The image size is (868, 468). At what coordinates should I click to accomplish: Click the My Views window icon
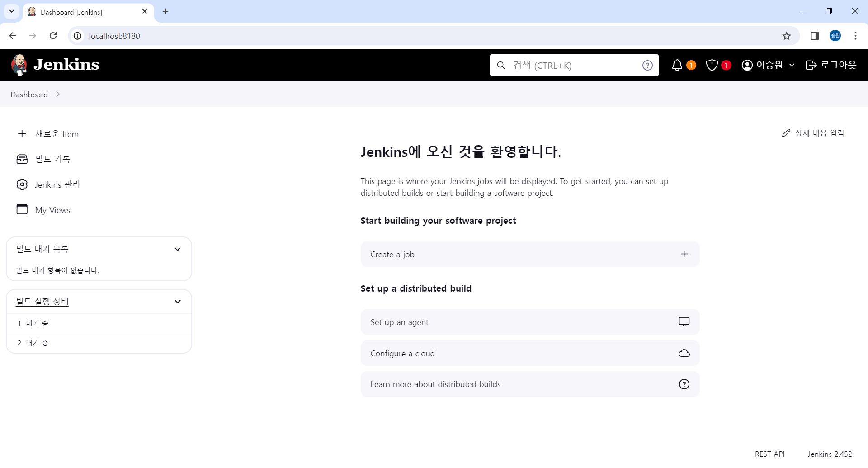[22, 209]
